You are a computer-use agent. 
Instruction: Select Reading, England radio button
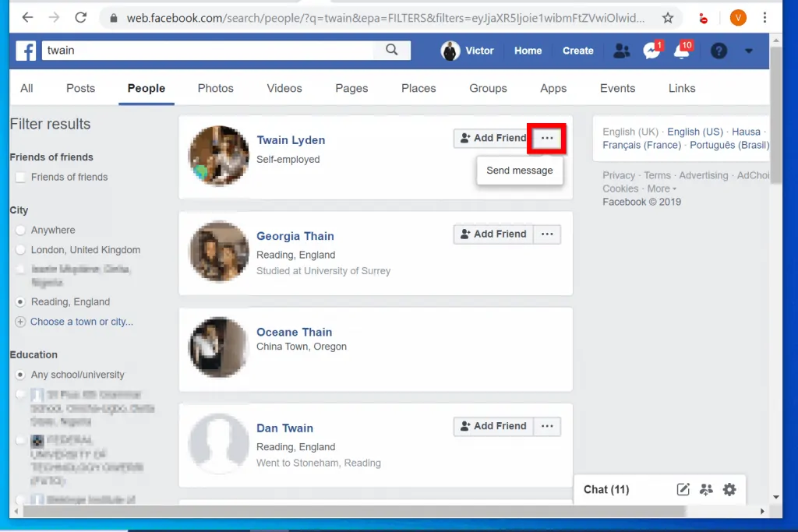(20, 302)
